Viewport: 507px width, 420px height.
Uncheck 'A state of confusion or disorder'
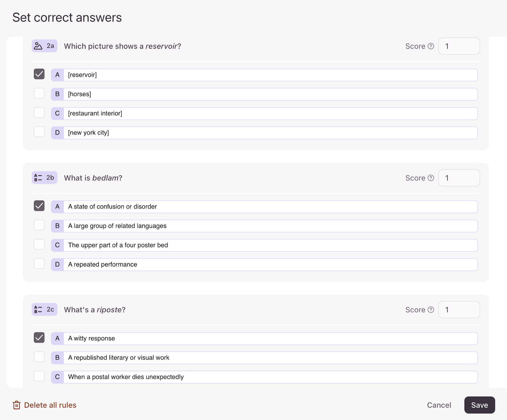pyautogui.click(x=39, y=206)
